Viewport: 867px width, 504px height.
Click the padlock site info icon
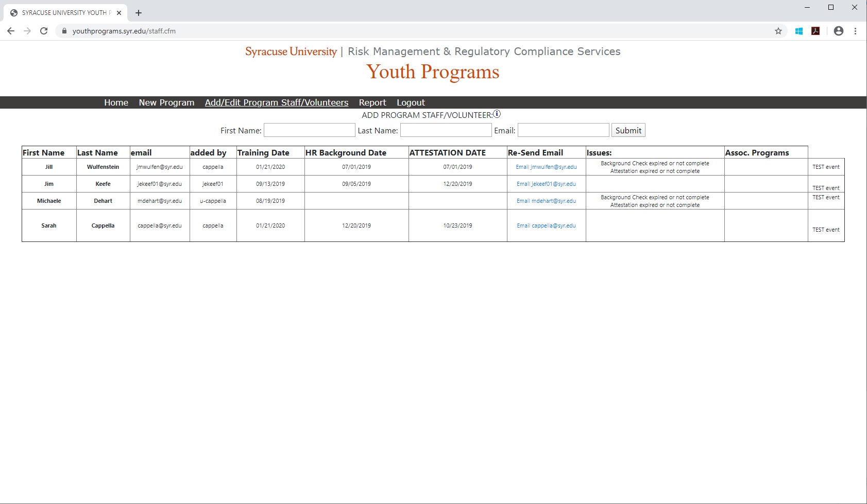tap(64, 31)
